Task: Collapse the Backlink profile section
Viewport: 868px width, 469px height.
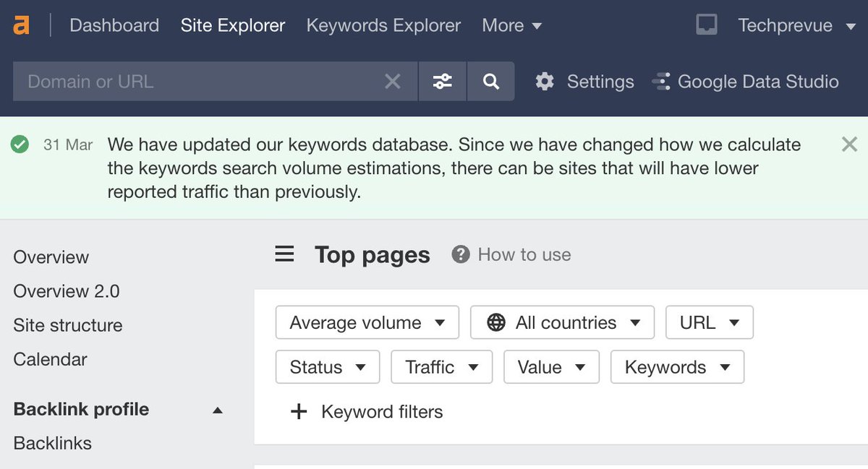Action: 217,410
